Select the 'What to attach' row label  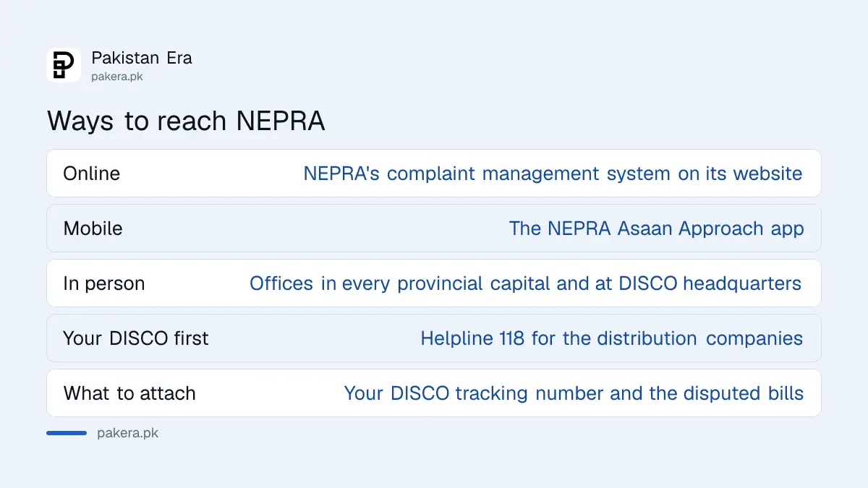point(129,393)
